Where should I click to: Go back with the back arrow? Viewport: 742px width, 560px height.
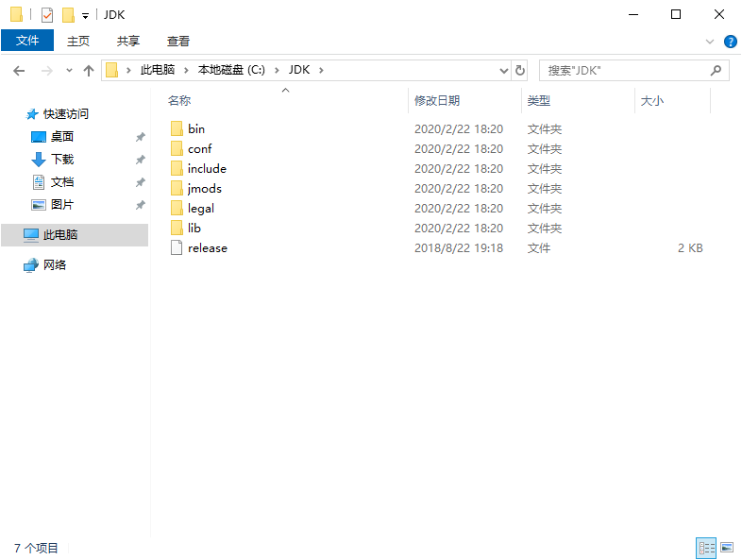19,71
